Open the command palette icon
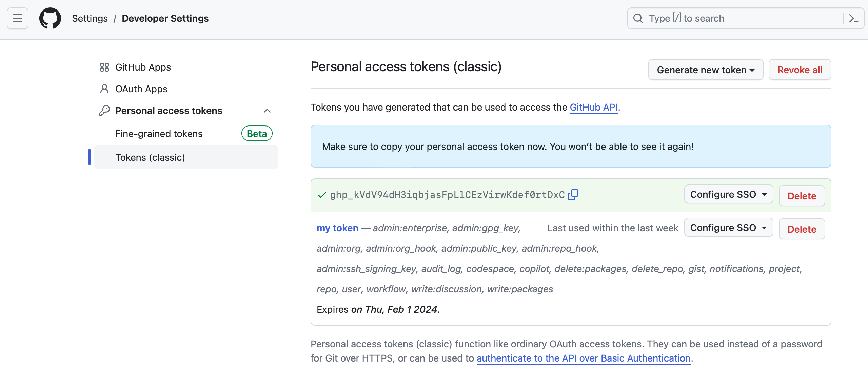Image resolution: width=868 pixels, height=369 pixels. coord(853,18)
